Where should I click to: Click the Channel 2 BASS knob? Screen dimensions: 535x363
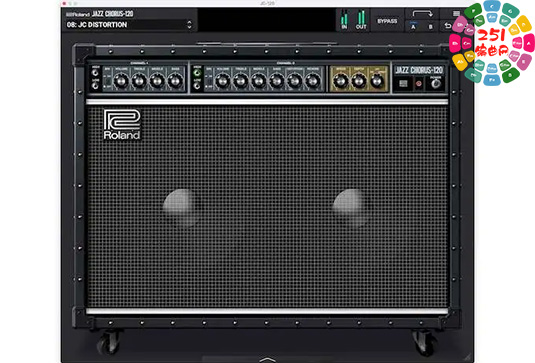pyautogui.click(x=277, y=81)
